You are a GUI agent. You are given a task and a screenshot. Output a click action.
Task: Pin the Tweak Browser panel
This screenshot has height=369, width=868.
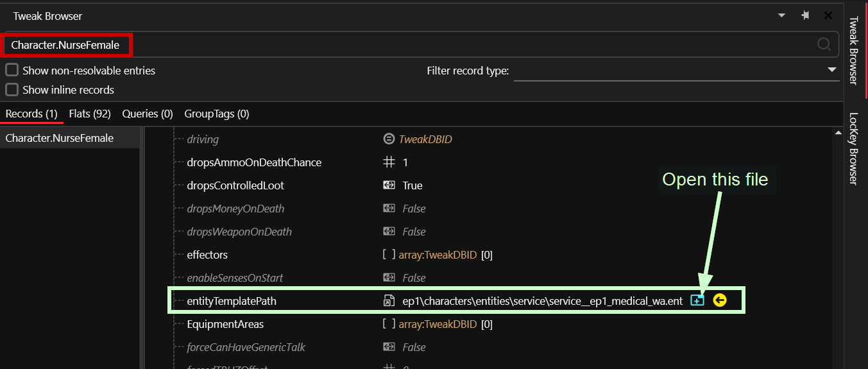(x=805, y=16)
